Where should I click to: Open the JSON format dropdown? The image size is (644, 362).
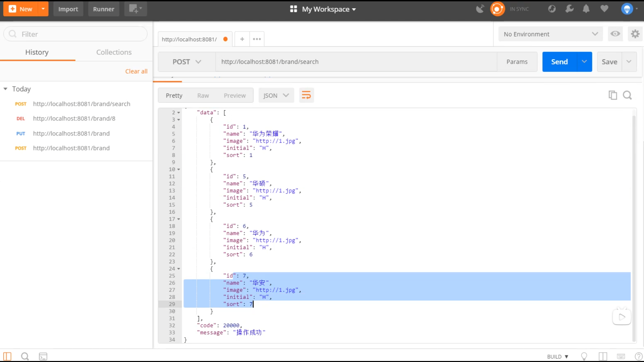point(276,95)
